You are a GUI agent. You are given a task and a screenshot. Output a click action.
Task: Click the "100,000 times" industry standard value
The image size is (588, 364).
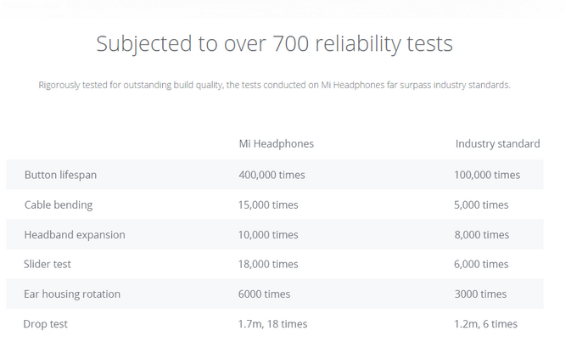487,175
